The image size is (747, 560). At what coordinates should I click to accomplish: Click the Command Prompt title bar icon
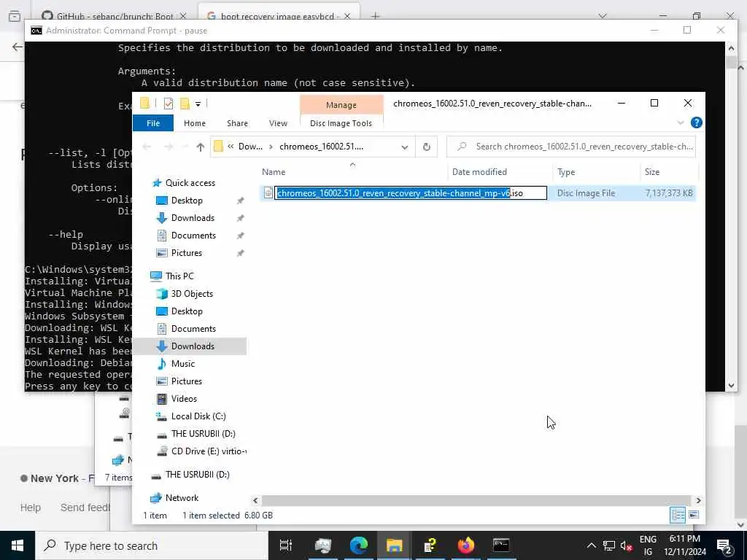pyautogui.click(x=36, y=31)
